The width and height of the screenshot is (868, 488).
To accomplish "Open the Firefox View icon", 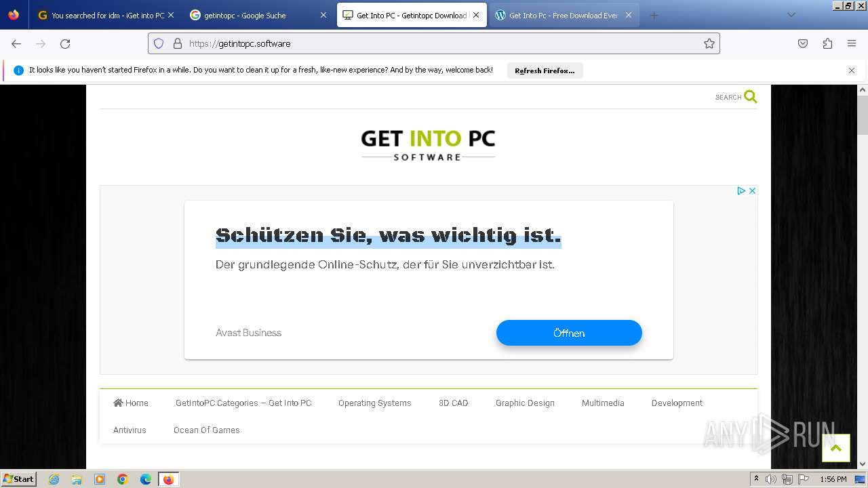I will point(14,15).
